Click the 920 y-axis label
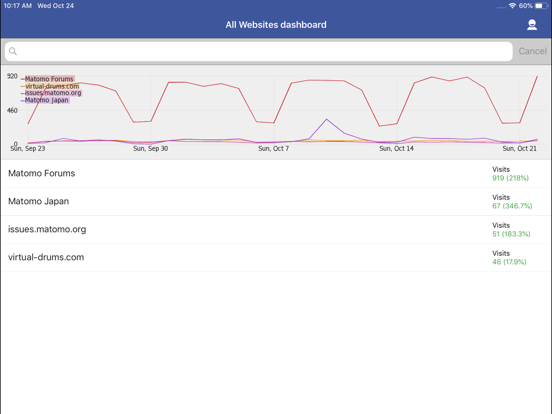The width and height of the screenshot is (552, 414). click(x=12, y=76)
